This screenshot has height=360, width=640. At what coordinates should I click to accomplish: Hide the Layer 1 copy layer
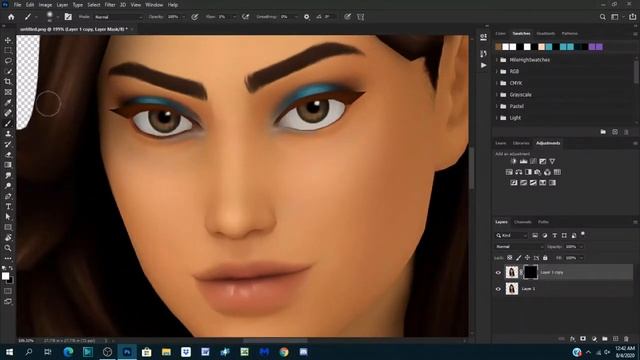(x=498, y=272)
